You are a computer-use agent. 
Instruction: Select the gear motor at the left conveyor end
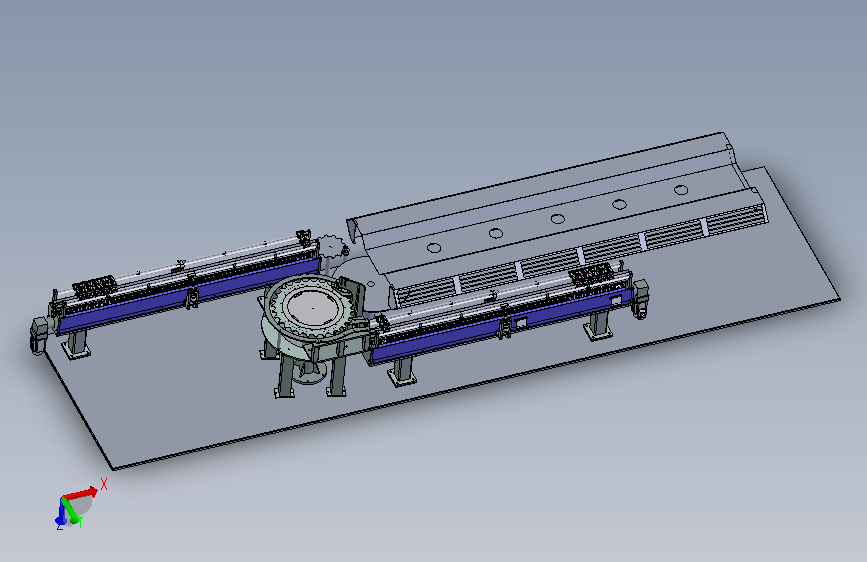point(40,334)
